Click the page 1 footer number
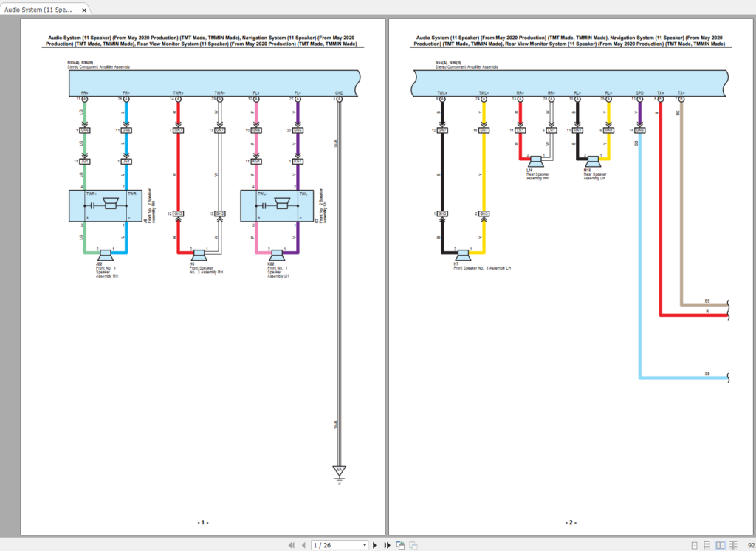Viewport: 756px width, 551px height. pos(202,522)
